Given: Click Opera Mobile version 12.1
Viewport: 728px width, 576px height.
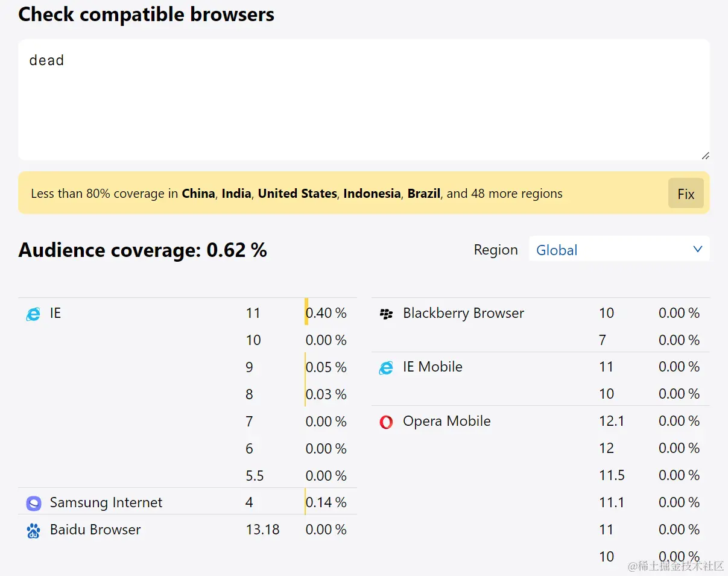Looking at the screenshot, I should [x=612, y=421].
